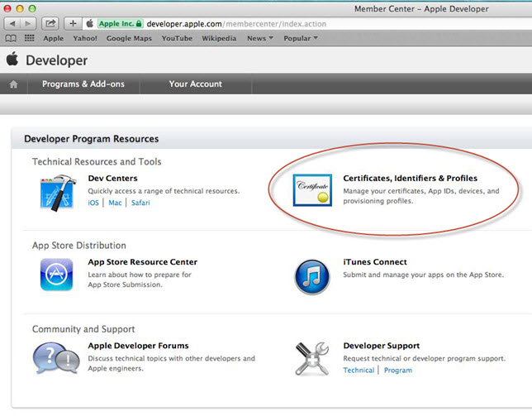Switch to the Your Account tab
The image size is (532, 416).
tap(195, 84)
